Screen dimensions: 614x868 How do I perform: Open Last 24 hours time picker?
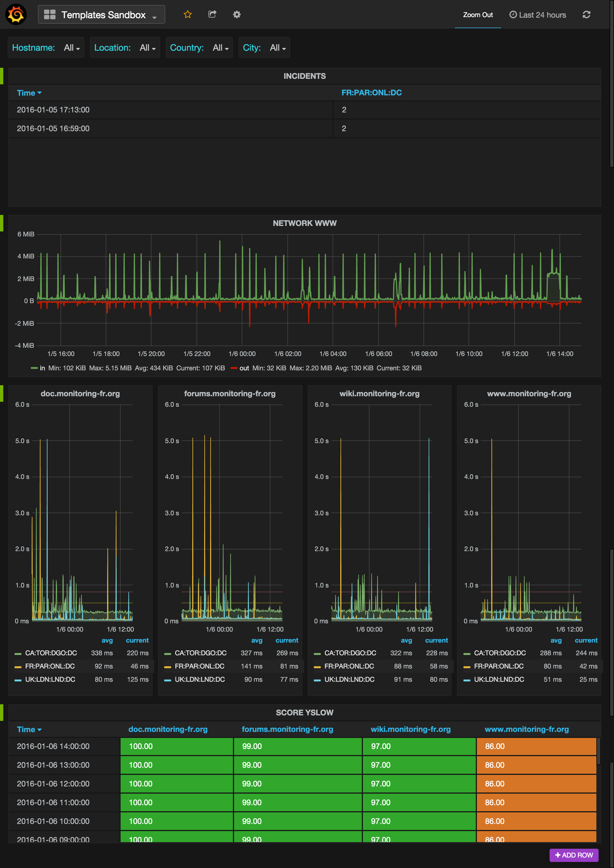pos(538,15)
